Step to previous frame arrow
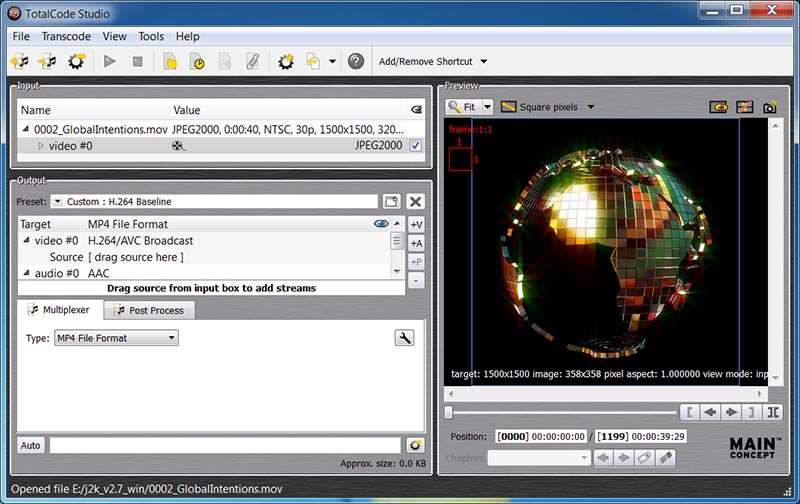800x504 pixels. [x=710, y=412]
